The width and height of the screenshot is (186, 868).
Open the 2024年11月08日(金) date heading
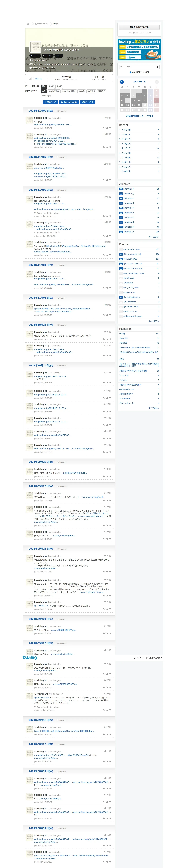41,111
